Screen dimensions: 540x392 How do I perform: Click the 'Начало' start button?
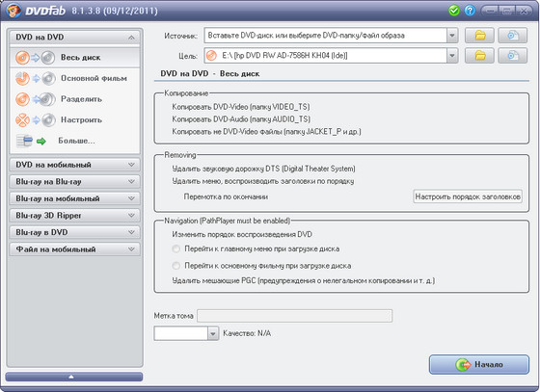[479, 364]
